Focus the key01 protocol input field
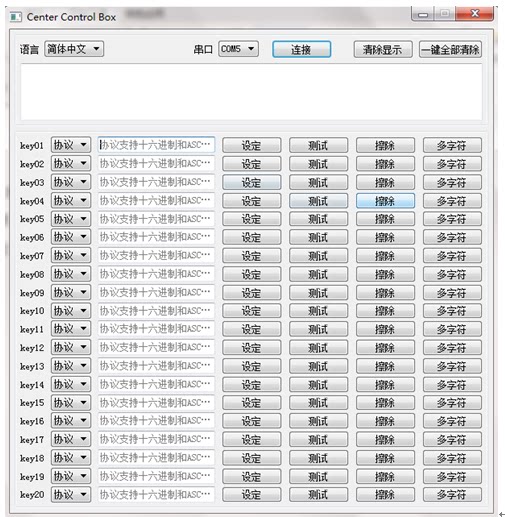The width and height of the screenshot is (505, 517). (x=156, y=145)
